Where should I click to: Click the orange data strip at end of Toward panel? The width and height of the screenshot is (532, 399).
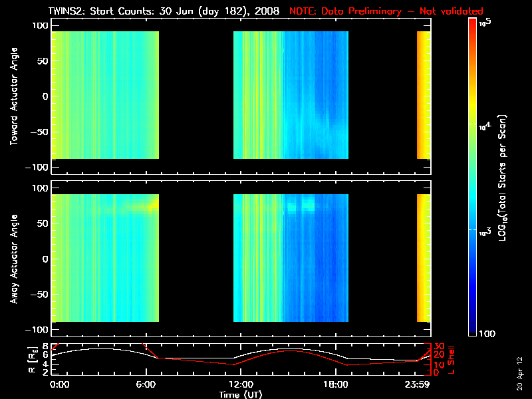click(424, 95)
